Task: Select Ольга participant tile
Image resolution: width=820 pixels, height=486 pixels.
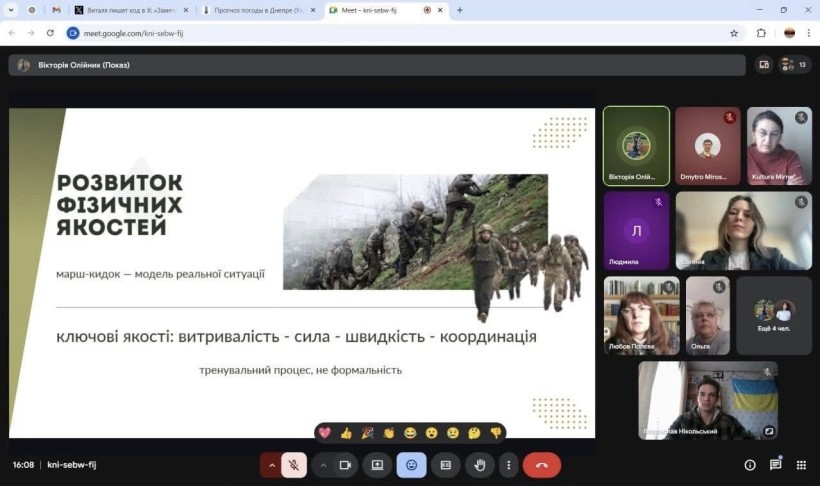Action: pyautogui.click(x=708, y=315)
